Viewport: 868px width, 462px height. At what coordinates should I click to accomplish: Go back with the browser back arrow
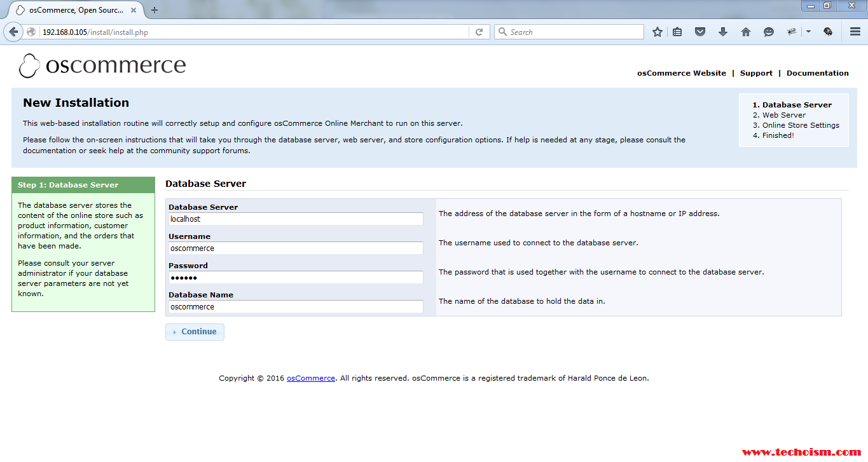13,32
